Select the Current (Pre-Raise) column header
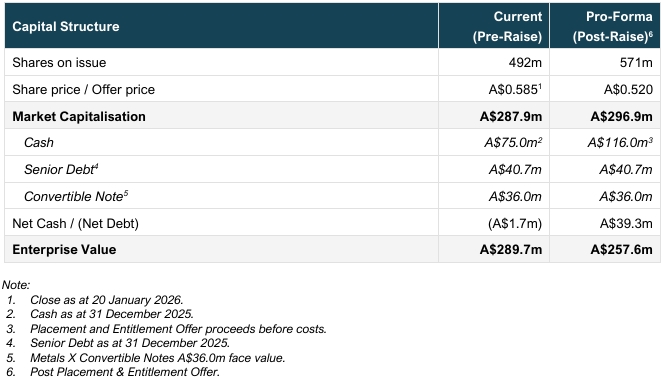The height and width of the screenshot is (379, 663). click(494, 26)
